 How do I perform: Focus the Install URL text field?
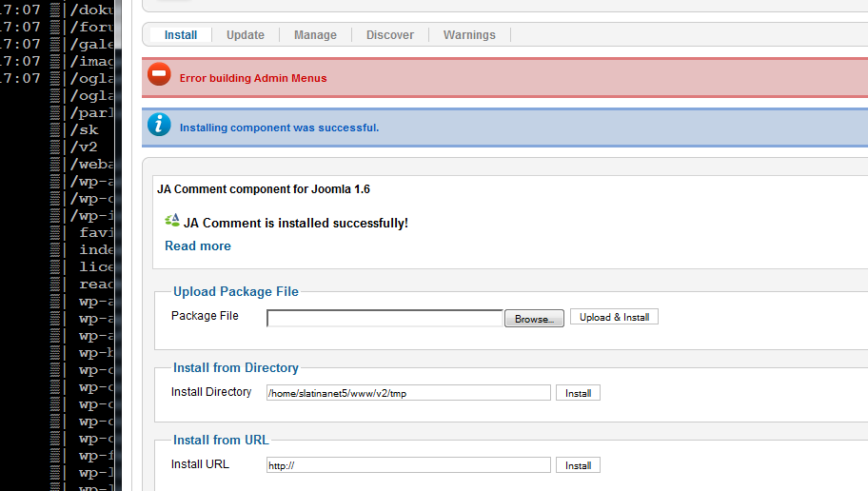click(x=408, y=465)
